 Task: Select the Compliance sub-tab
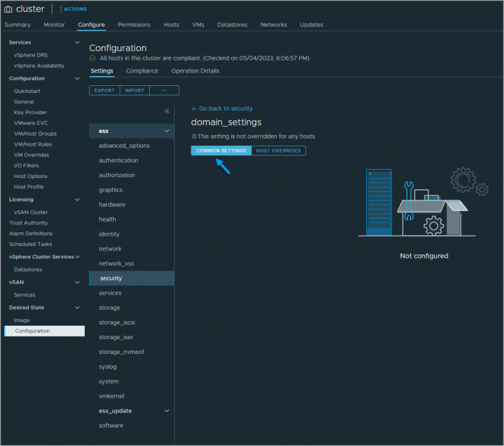click(x=142, y=71)
